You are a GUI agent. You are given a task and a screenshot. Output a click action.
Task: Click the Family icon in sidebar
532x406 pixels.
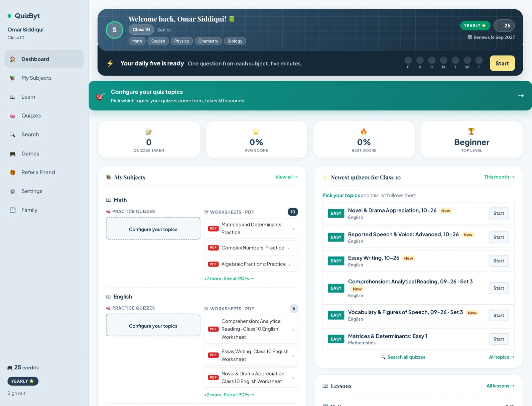pyautogui.click(x=13, y=210)
